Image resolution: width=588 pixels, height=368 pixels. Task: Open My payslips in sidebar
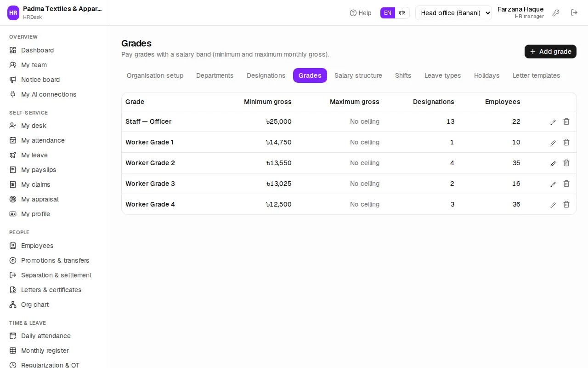[55, 170]
